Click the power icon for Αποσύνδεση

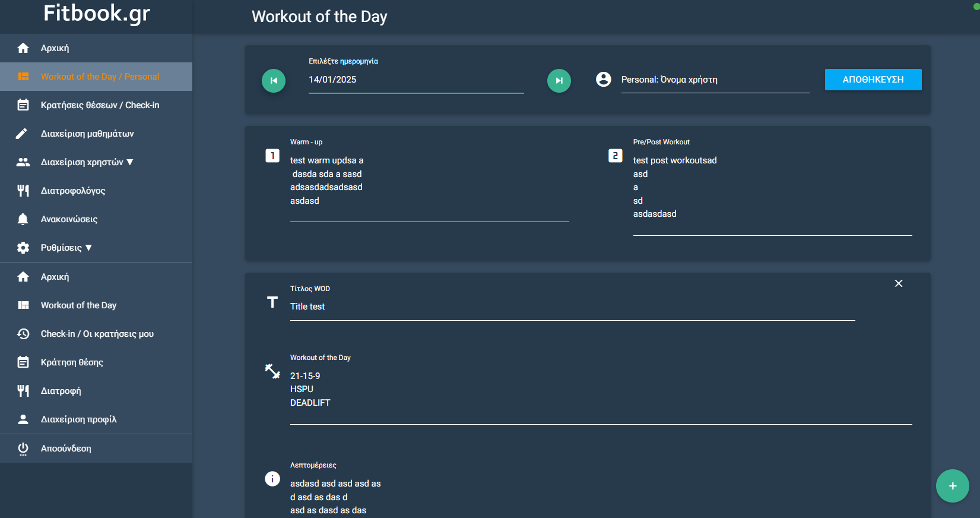[23, 448]
